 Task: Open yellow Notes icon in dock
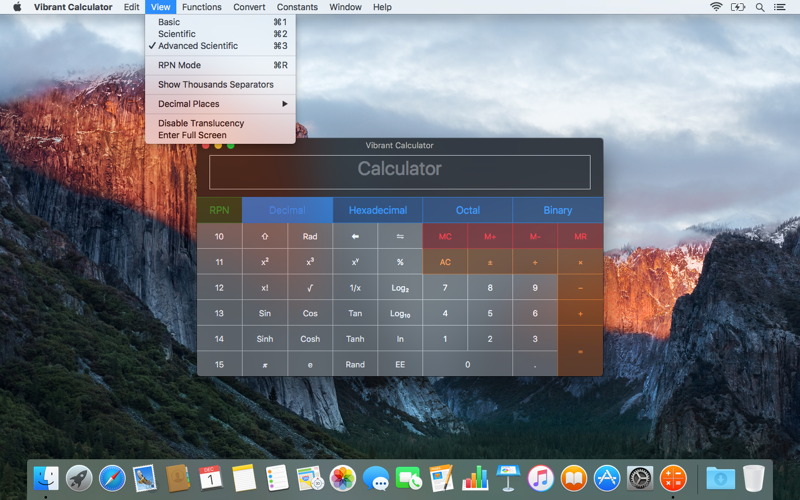click(244, 479)
